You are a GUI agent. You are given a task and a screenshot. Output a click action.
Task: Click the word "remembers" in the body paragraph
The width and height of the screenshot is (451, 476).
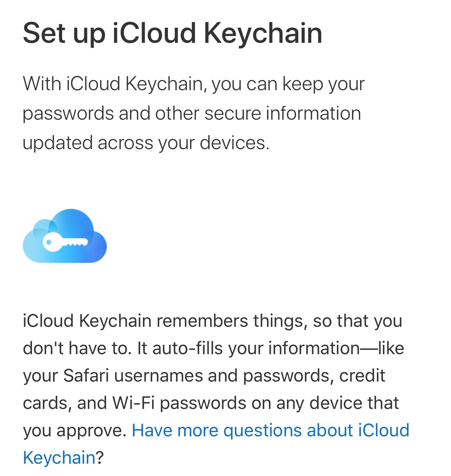tap(202, 321)
